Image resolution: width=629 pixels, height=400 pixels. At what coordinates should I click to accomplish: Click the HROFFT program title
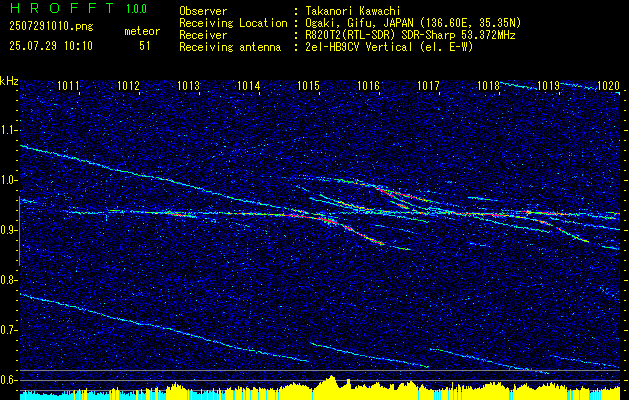[x=62, y=8]
